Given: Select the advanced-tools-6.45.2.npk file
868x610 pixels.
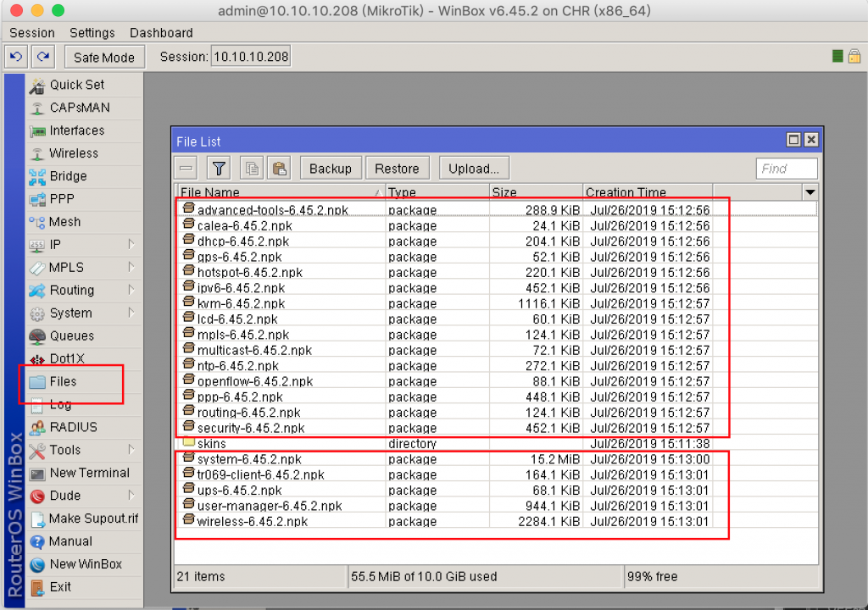Looking at the screenshot, I should [x=496, y=210].
